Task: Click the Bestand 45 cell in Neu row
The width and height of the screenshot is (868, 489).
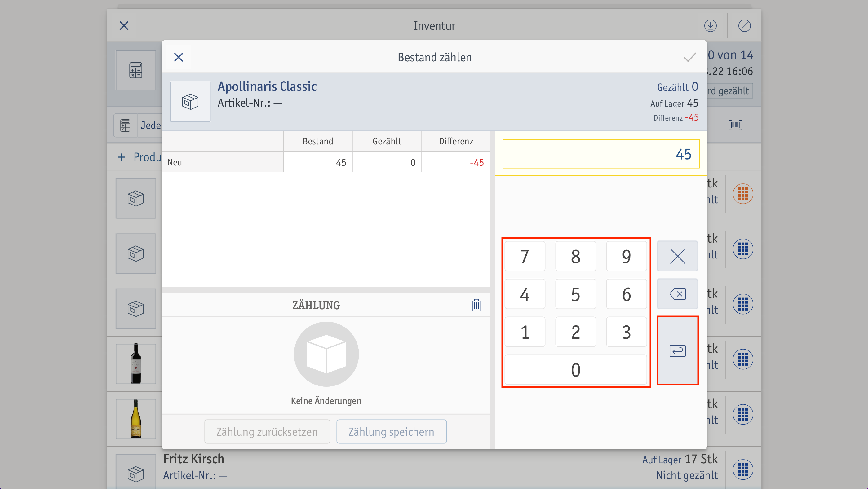Action: pyautogui.click(x=318, y=162)
